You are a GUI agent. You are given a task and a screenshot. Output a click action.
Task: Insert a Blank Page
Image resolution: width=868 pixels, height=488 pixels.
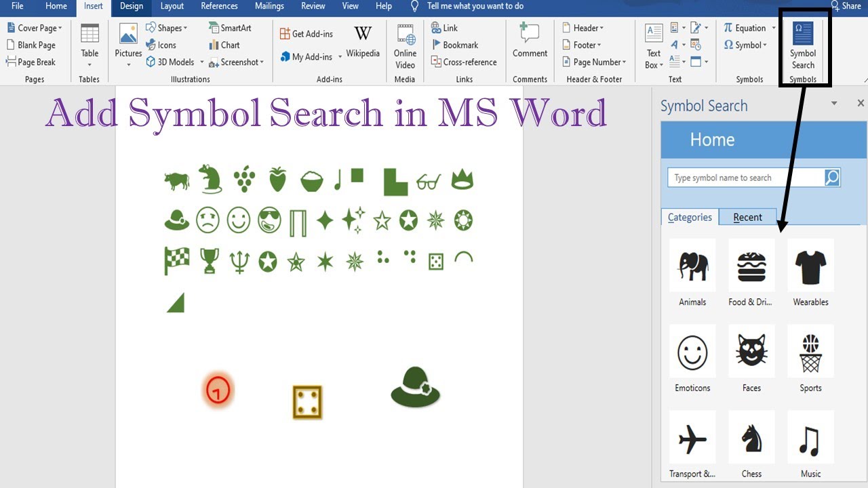[x=31, y=45]
